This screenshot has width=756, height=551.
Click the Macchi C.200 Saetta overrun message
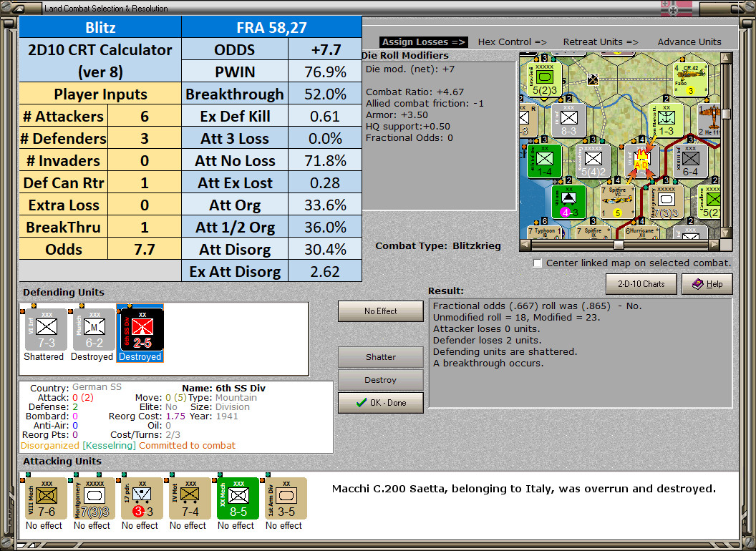[x=523, y=489]
